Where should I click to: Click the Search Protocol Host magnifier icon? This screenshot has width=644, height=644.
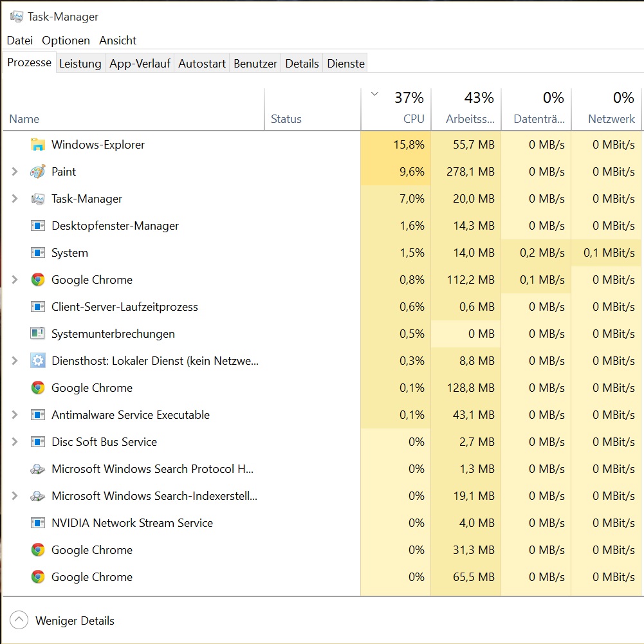(x=38, y=469)
